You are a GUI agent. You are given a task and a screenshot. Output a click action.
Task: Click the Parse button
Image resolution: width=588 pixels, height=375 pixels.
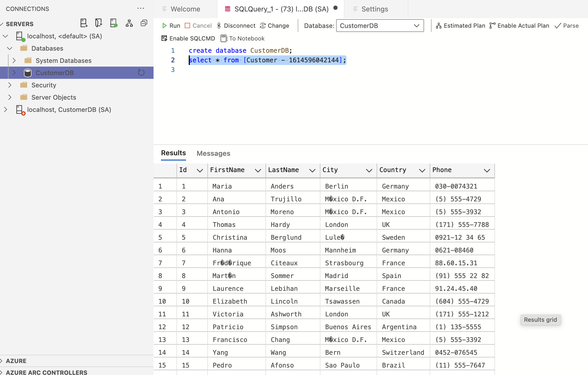[567, 26]
